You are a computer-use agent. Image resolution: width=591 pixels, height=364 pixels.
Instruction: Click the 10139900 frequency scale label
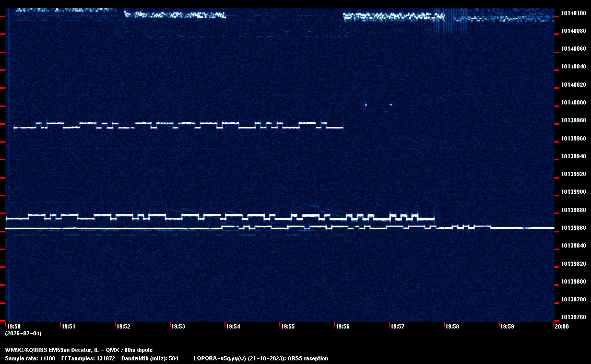tap(573, 192)
